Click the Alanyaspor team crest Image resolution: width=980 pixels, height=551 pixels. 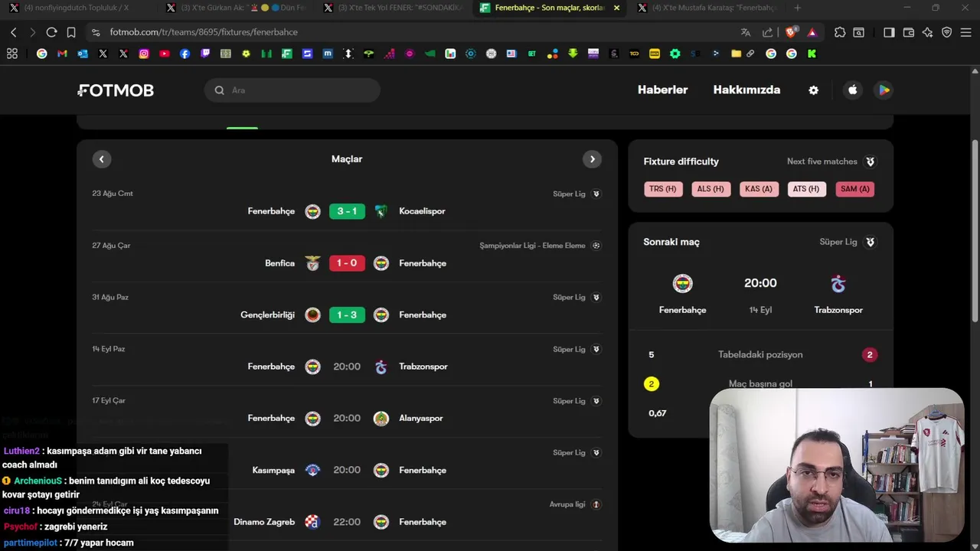point(381,418)
